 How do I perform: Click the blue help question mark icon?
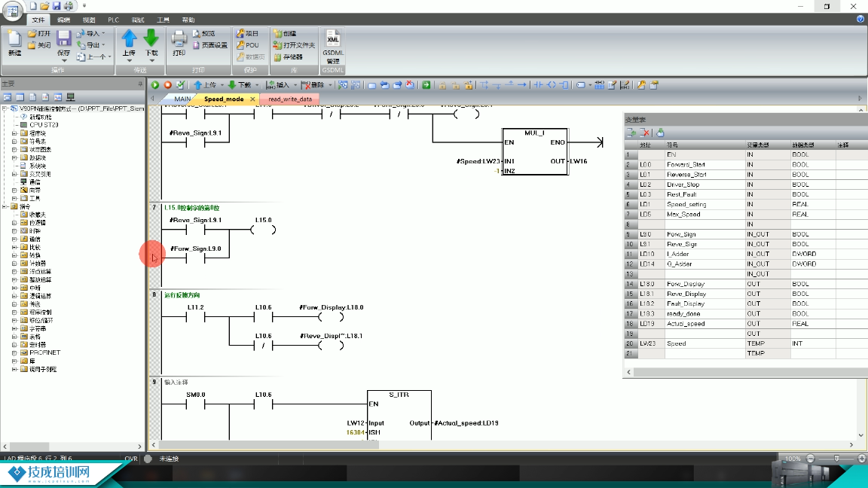pyautogui.click(x=860, y=20)
